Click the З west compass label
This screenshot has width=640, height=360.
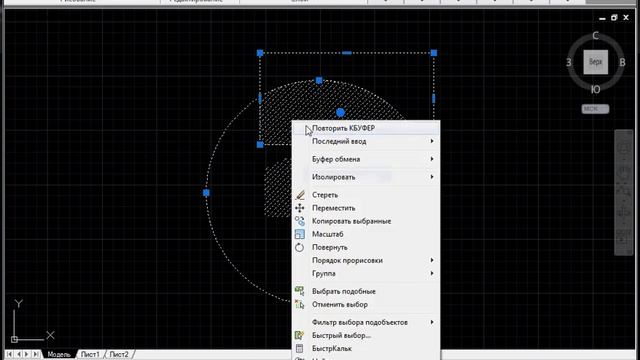569,62
